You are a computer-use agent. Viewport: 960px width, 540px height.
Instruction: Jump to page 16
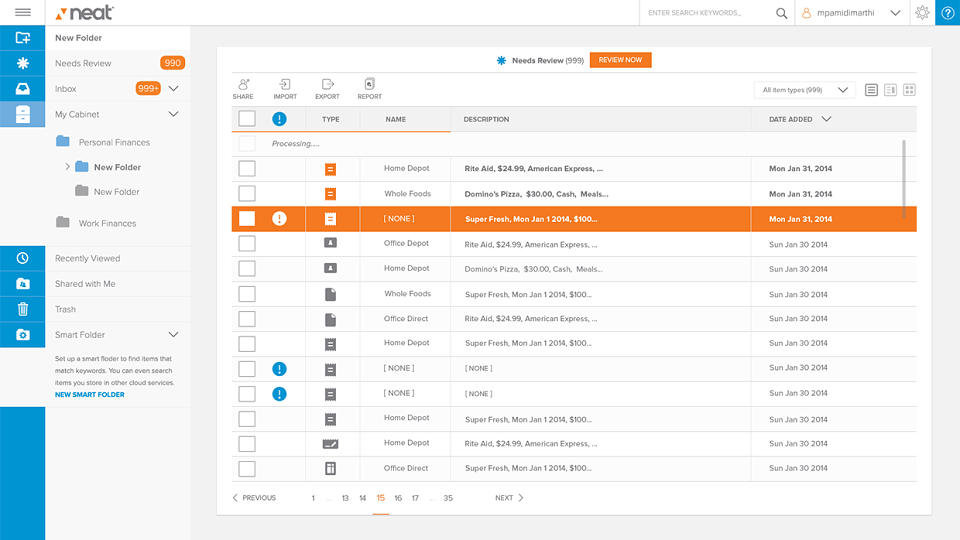point(398,498)
